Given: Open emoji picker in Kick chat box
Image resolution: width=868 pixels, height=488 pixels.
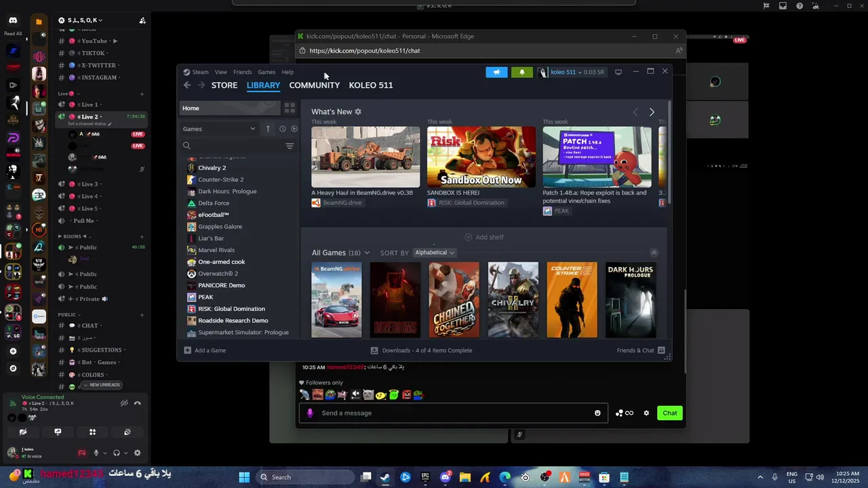Looking at the screenshot, I should (597, 413).
